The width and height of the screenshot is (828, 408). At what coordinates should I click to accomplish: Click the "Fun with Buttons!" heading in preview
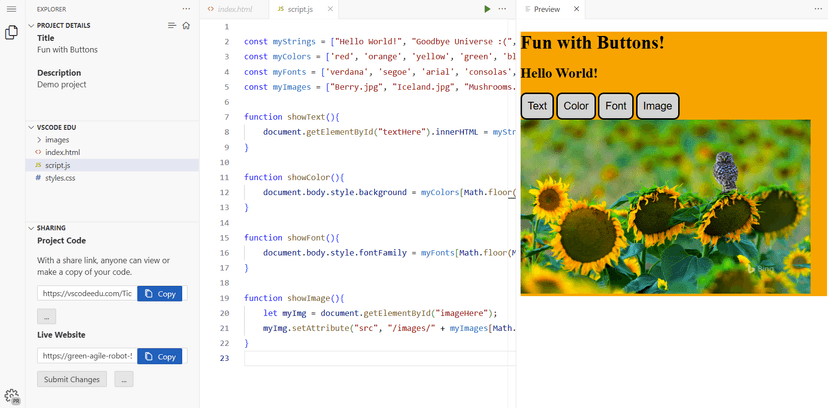592,42
